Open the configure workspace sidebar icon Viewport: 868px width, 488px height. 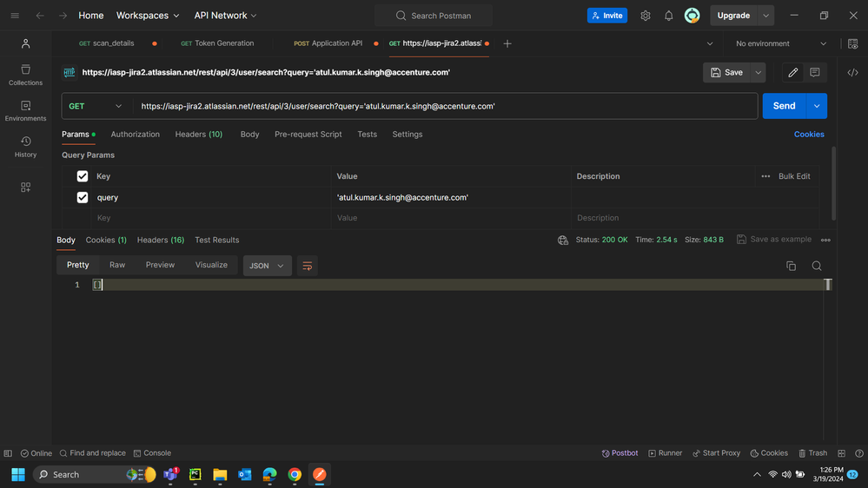[25, 188]
